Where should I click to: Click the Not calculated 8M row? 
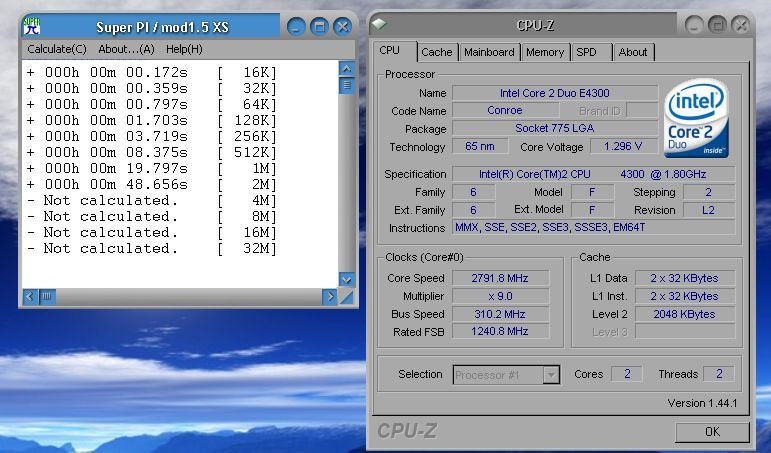coord(151,216)
